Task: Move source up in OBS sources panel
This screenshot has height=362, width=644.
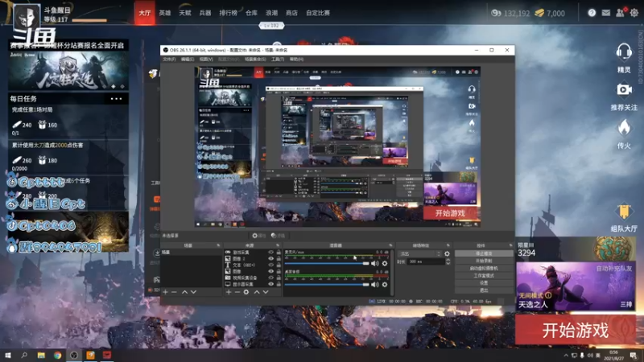Action: point(257,292)
